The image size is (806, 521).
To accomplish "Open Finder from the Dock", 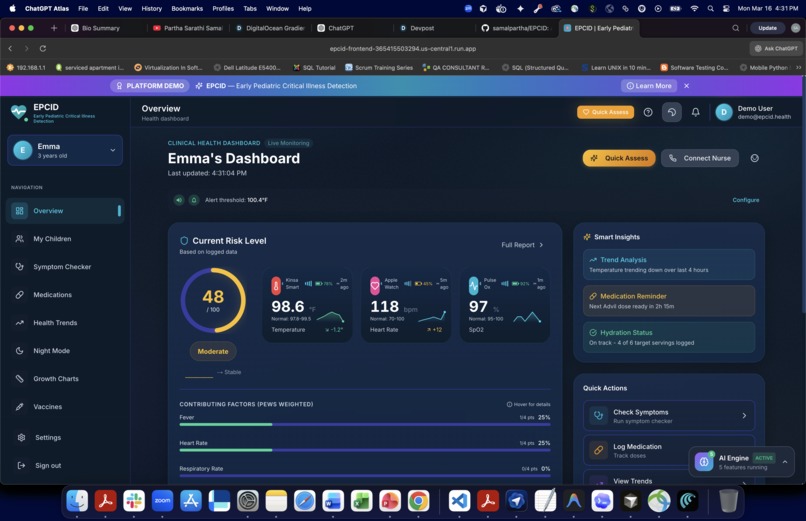I will (77, 500).
